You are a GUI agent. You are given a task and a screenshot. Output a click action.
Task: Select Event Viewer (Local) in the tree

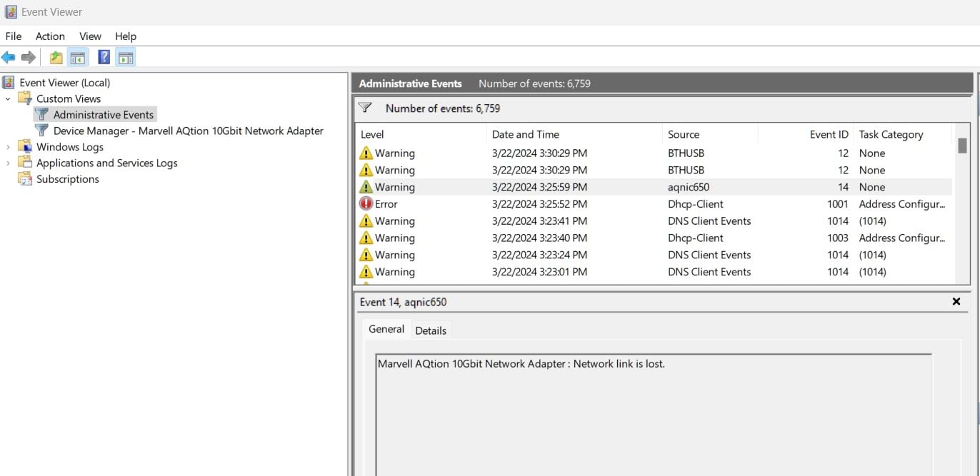click(x=64, y=82)
